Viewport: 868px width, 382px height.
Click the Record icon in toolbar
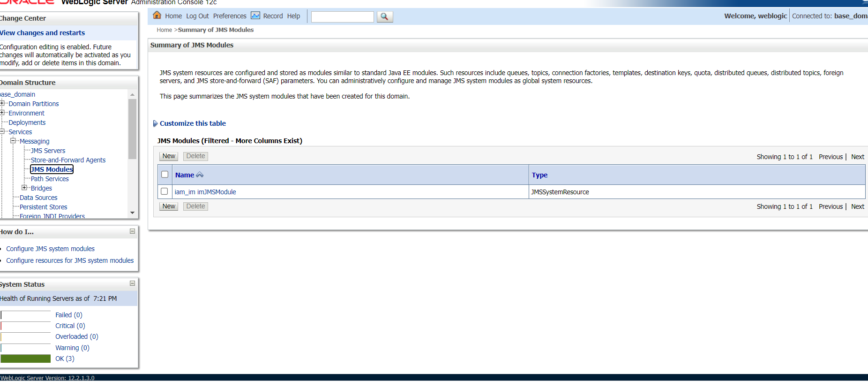coord(255,15)
